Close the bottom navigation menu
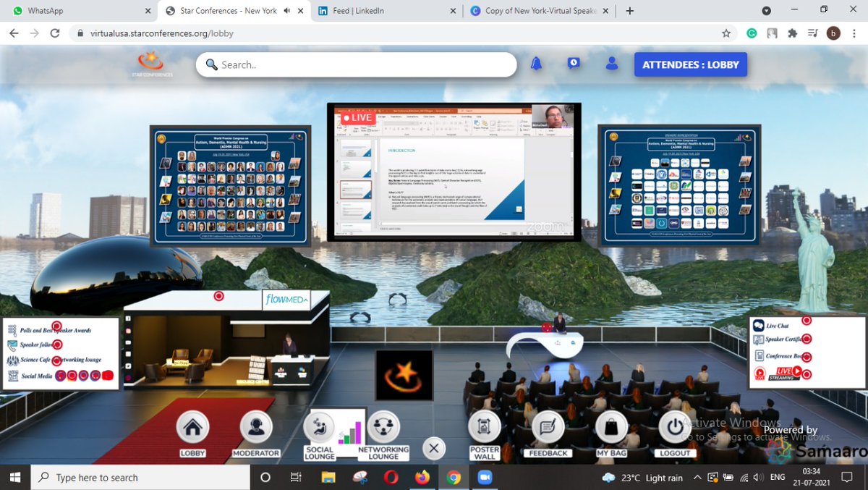Screen dimensions: 868x490 point(433,448)
